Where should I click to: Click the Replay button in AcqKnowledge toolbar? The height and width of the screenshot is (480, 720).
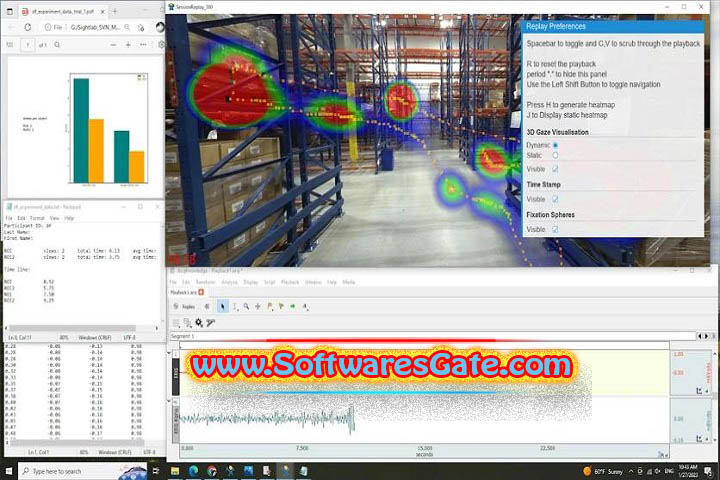pos(185,306)
